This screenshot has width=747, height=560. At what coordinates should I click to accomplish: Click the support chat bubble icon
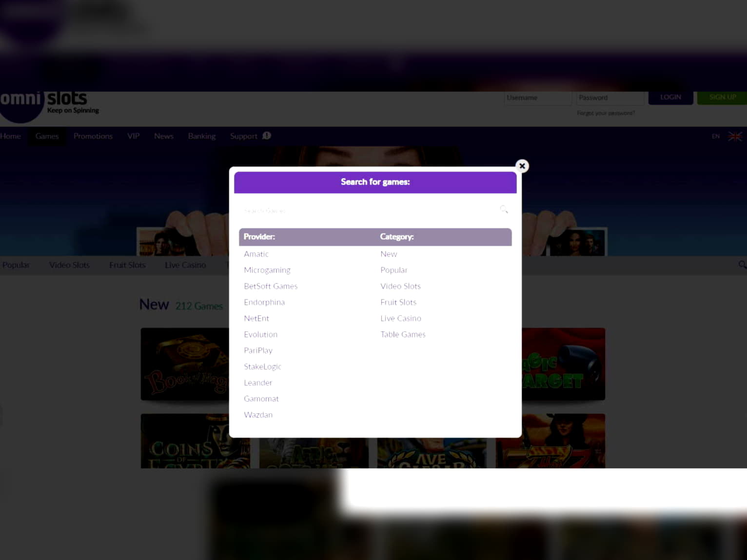tap(267, 135)
